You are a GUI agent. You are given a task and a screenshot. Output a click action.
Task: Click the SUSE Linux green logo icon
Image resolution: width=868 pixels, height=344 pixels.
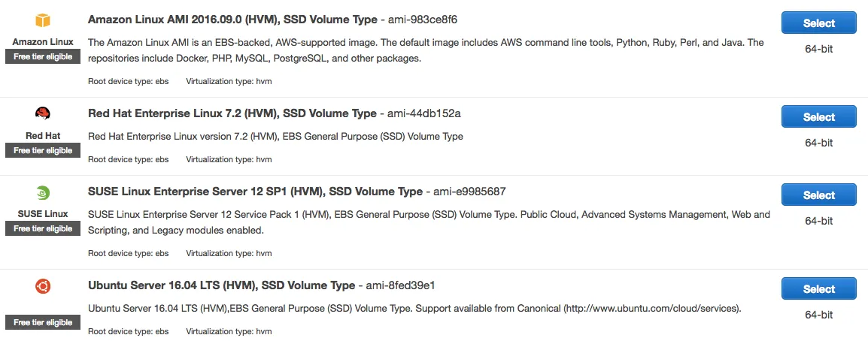tap(43, 193)
